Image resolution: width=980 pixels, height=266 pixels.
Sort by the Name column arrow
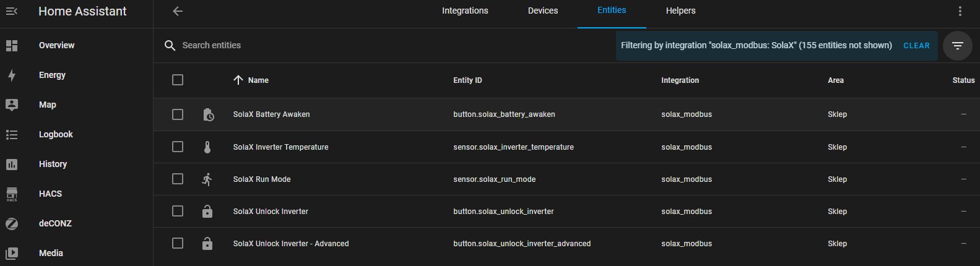click(238, 80)
